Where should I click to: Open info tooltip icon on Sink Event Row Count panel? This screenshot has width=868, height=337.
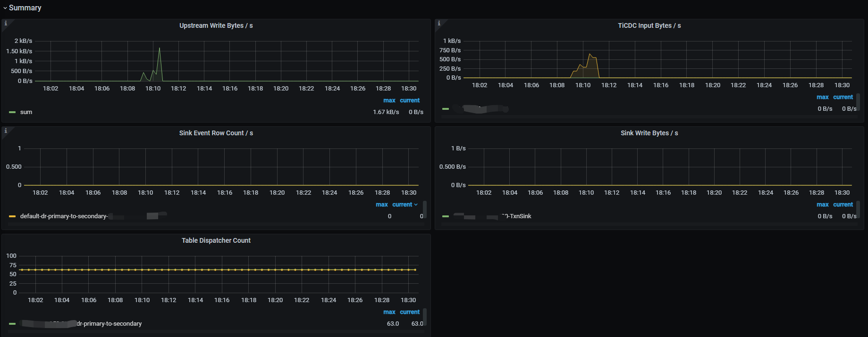pyautogui.click(x=6, y=131)
